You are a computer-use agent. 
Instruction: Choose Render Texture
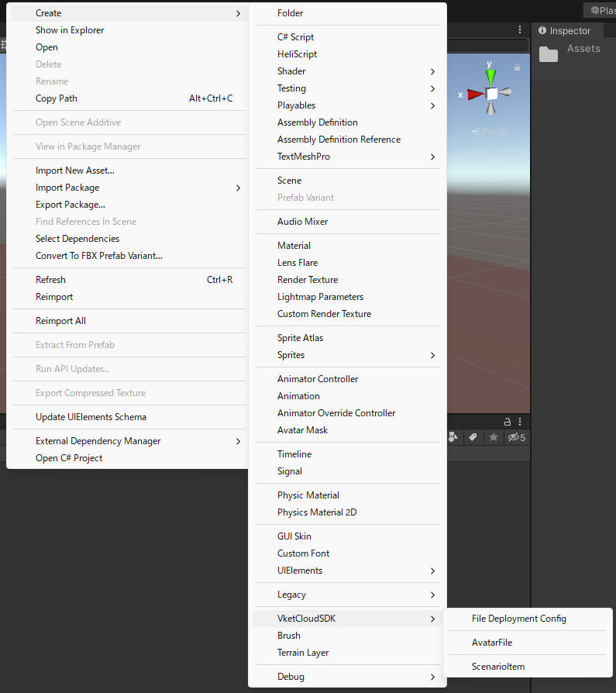point(347,280)
